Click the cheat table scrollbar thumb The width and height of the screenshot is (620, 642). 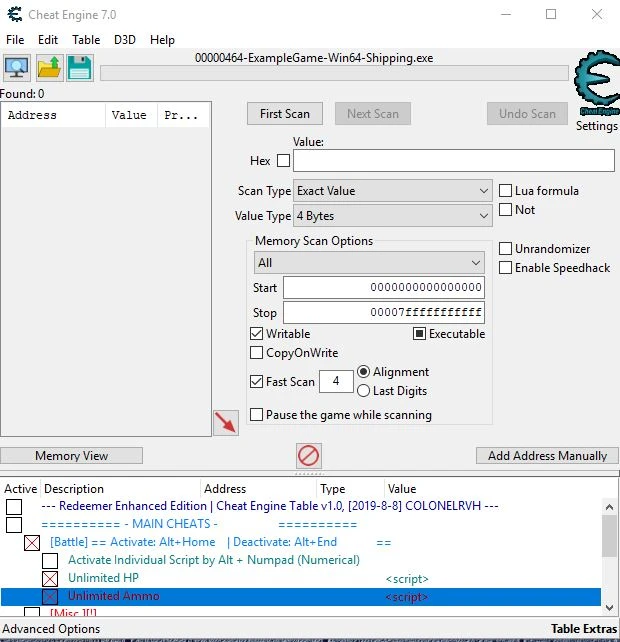click(609, 536)
